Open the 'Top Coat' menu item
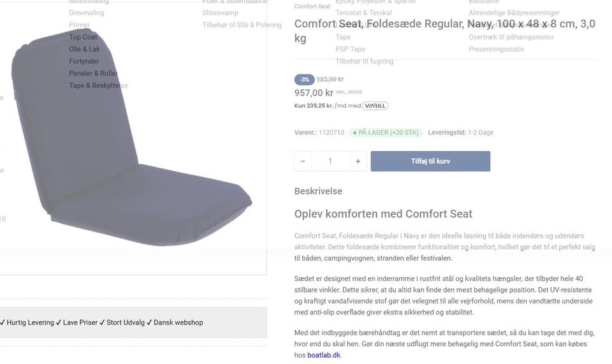This screenshot has width=612, height=364. [x=84, y=37]
